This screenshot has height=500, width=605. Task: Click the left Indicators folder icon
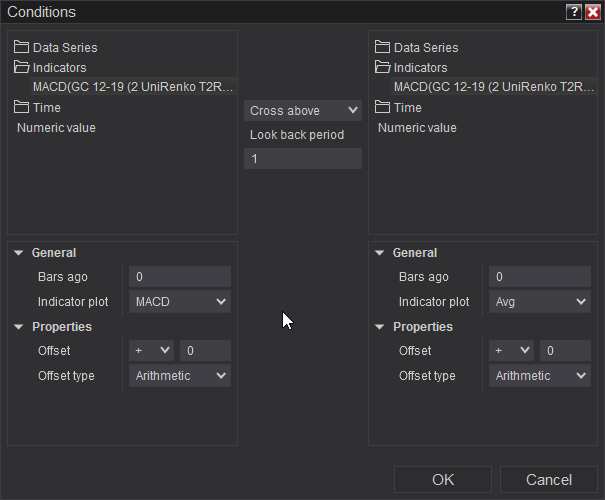pos(22,67)
